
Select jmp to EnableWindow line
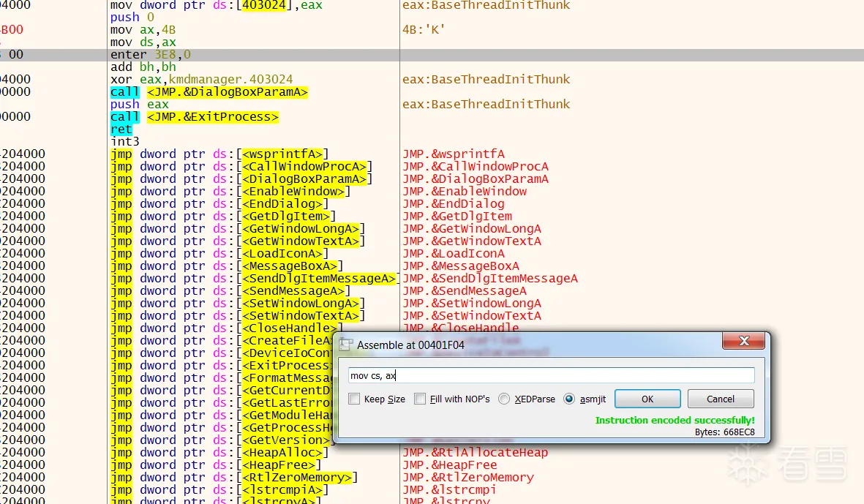(231, 192)
